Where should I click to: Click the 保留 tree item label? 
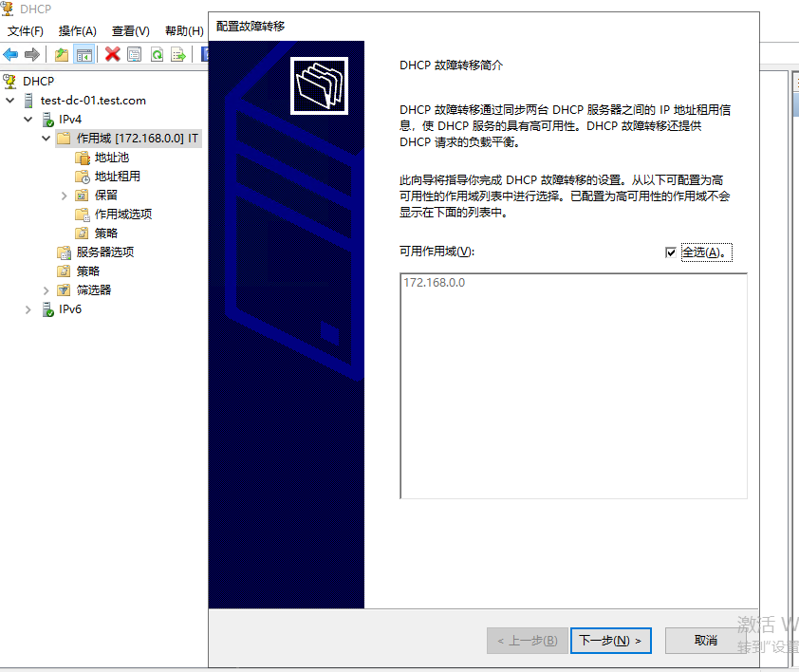point(106,196)
